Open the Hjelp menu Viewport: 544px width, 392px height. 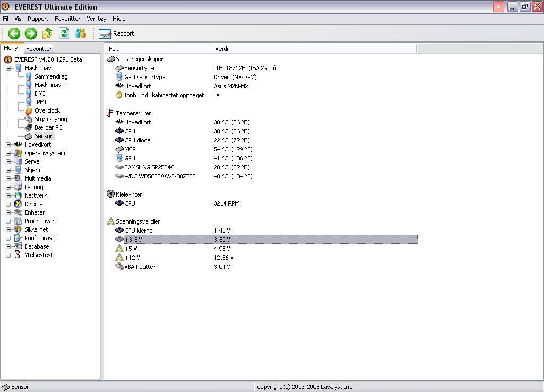coord(119,19)
